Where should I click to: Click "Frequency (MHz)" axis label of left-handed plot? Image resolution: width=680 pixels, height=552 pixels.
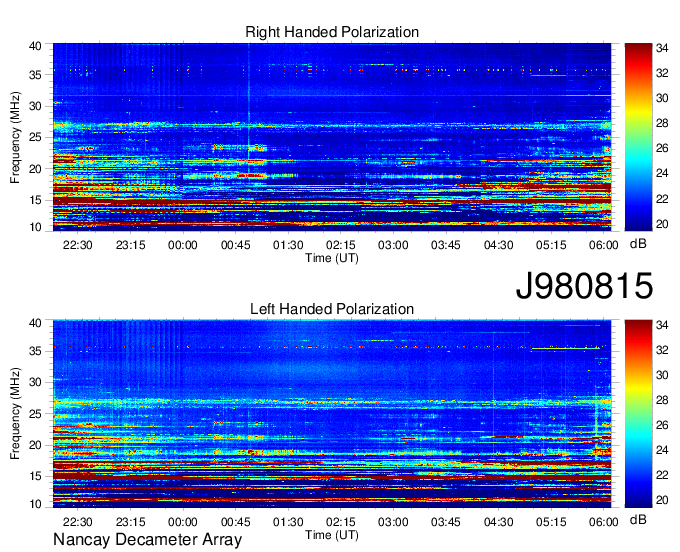click(x=15, y=414)
